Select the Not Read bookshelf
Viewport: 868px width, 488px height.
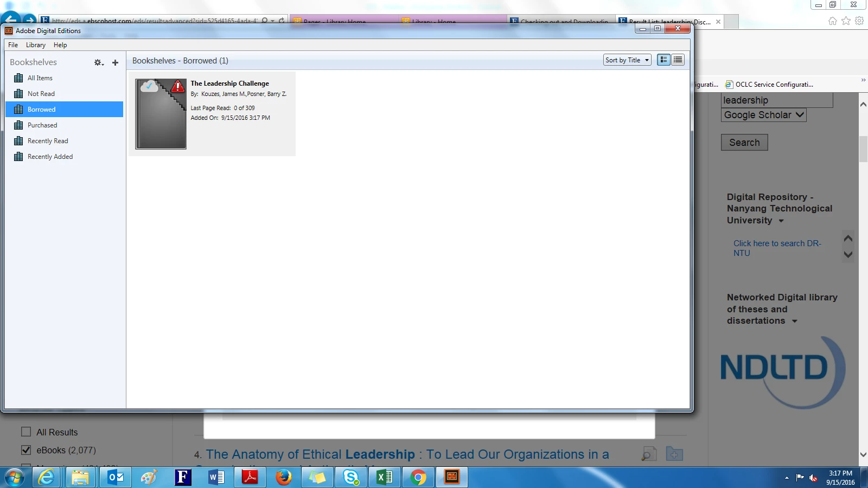pyautogui.click(x=65, y=94)
